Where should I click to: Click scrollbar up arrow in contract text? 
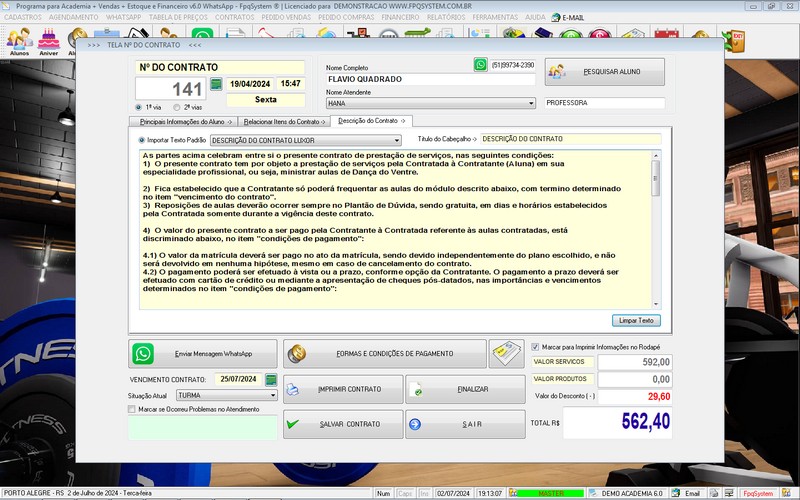656,156
